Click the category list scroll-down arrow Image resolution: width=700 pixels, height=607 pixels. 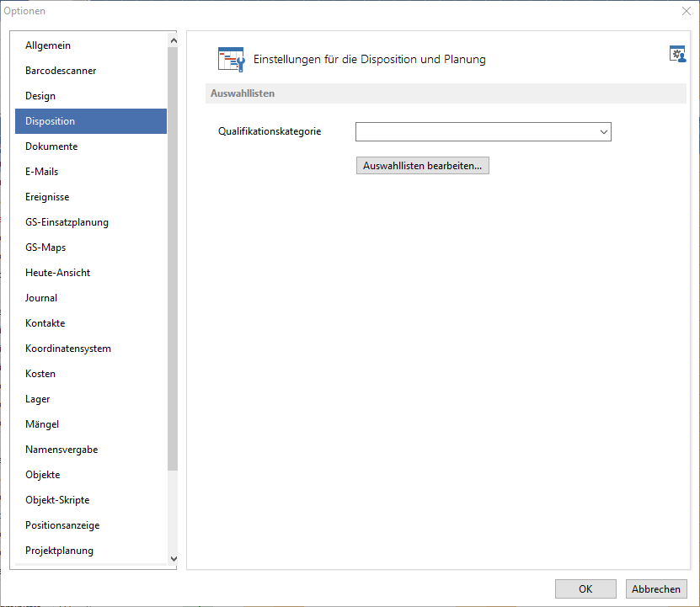[174, 559]
